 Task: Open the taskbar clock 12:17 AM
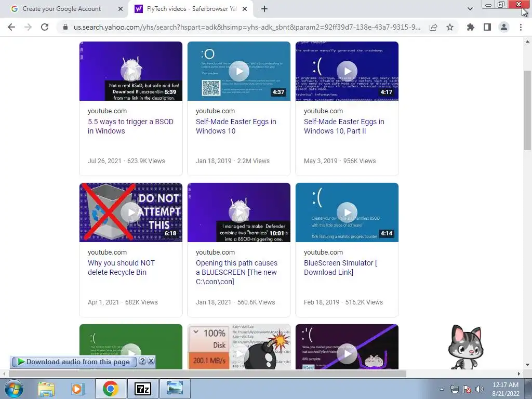(x=506, y=389)
